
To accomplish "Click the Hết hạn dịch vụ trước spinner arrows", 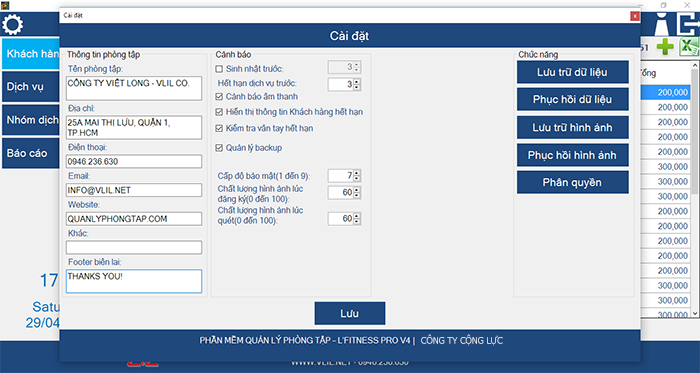I will click(356, 84).
